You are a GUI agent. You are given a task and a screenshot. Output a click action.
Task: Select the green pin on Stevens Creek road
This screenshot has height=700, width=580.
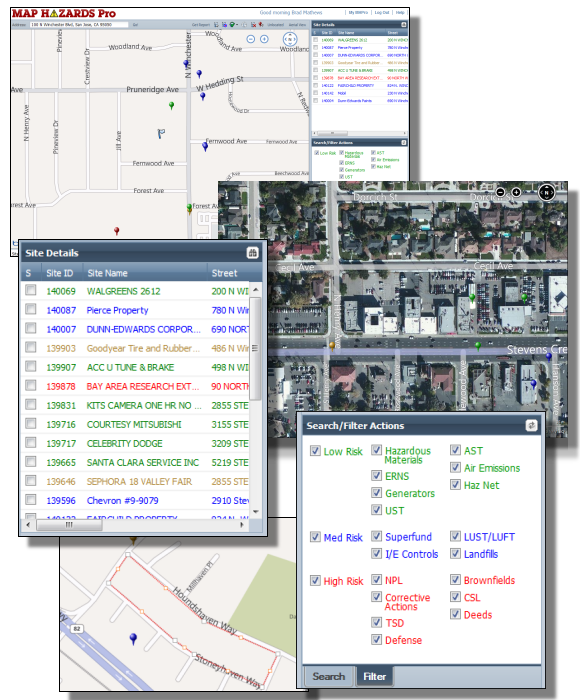click(478, 346)
